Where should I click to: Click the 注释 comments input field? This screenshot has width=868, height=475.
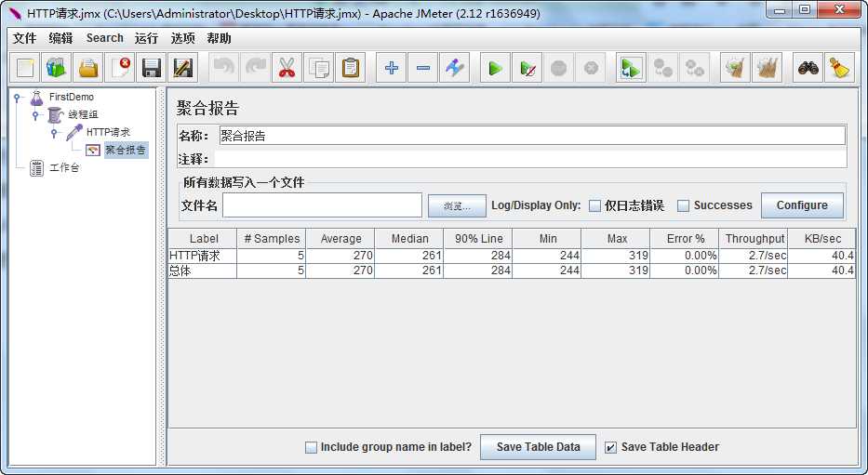[x=530, y=159]
